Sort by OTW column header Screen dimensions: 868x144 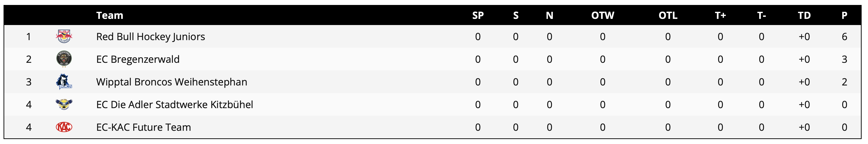point(603,16)
